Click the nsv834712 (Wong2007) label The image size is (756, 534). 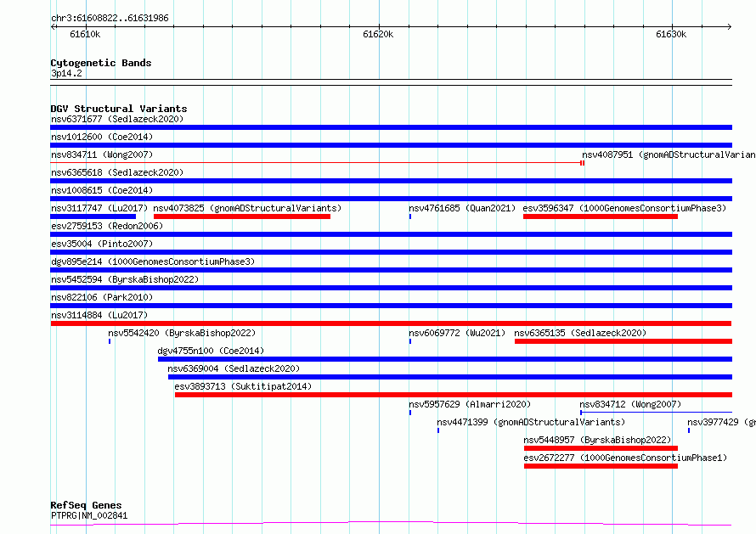(x=630, y=404)
